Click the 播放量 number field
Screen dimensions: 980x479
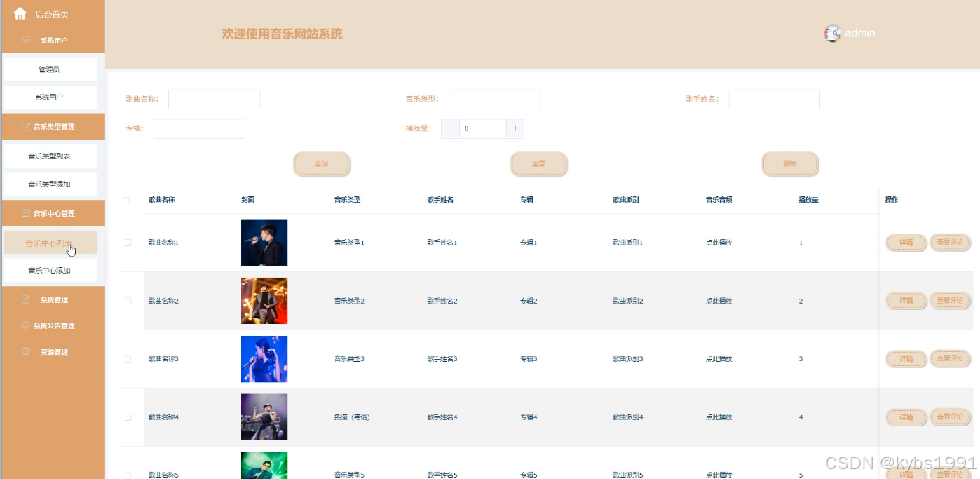pos(483,128)
